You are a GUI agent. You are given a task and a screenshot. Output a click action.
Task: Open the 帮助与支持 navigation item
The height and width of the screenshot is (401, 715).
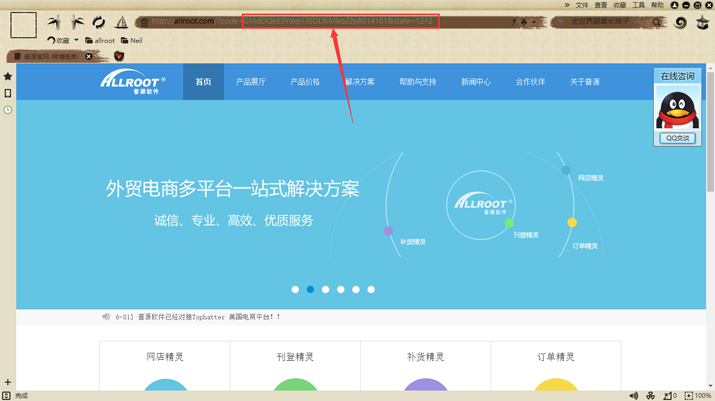click(418, 82)
